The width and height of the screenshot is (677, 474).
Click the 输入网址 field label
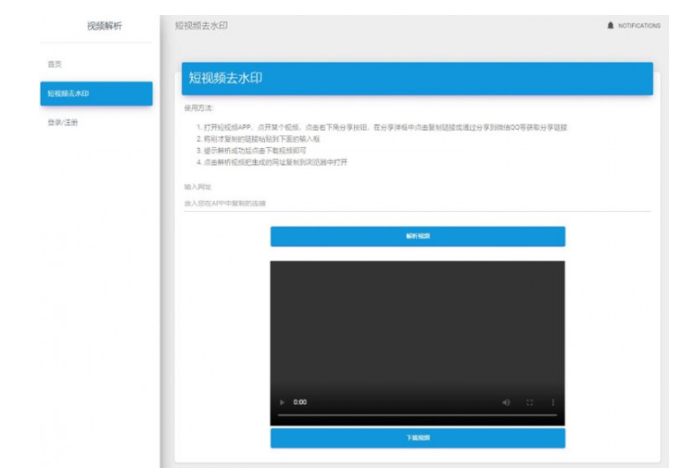[x=197, y=186]
